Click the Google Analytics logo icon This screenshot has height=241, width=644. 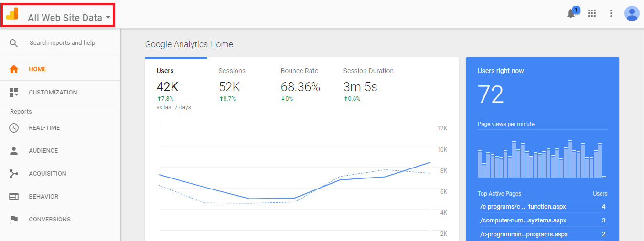point(12,14)
